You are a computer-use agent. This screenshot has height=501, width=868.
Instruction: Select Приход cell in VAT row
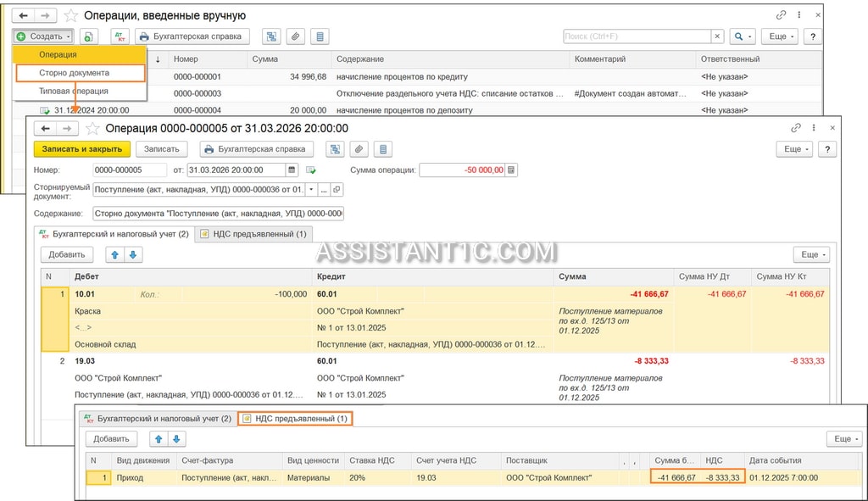pyautogui.click(x=144, y=478)
